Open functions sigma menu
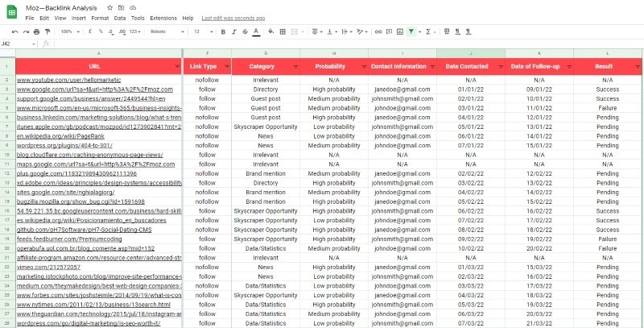 click(428, 31)
